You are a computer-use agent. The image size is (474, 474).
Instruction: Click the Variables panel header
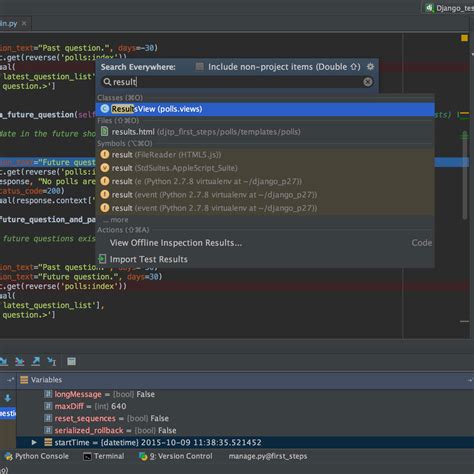tap(245, 380)
